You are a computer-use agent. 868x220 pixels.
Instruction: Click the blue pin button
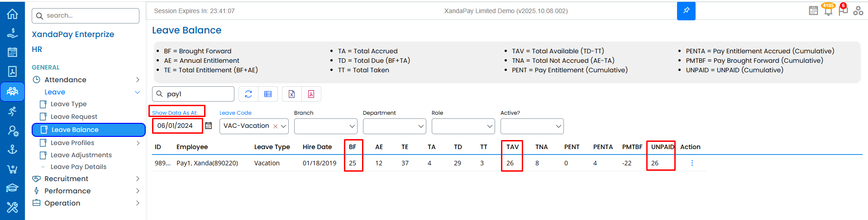686,11
